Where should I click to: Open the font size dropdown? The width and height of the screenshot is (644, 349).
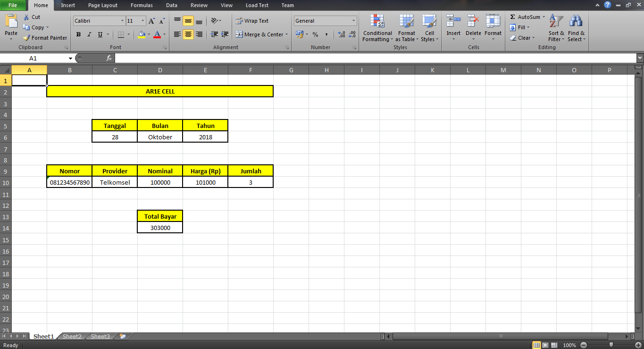[143, 21]
